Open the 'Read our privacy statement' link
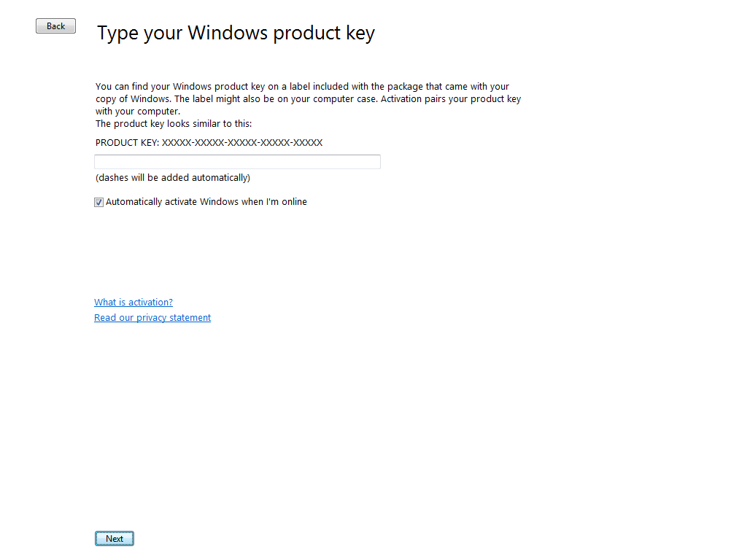The width and height of the screenshot is (747, 560). pos(152,318)
